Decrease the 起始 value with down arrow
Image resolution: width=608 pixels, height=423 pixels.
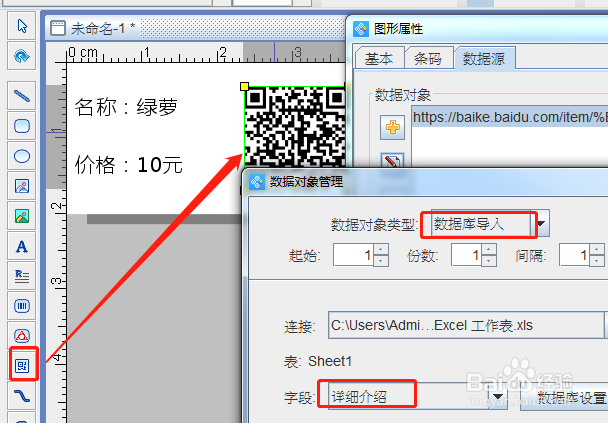pos(381,261)
